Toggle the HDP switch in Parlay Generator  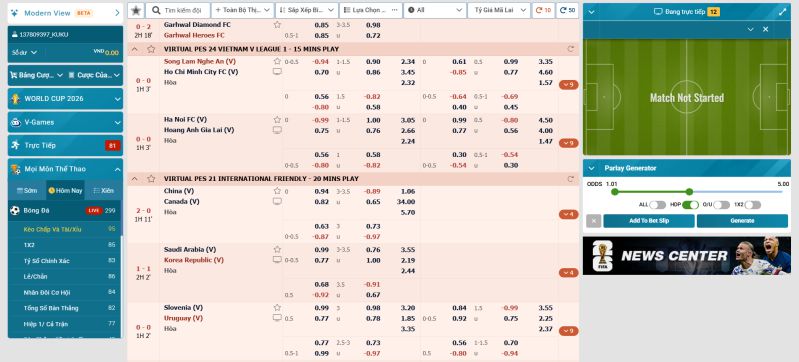[x=690, y=205]
